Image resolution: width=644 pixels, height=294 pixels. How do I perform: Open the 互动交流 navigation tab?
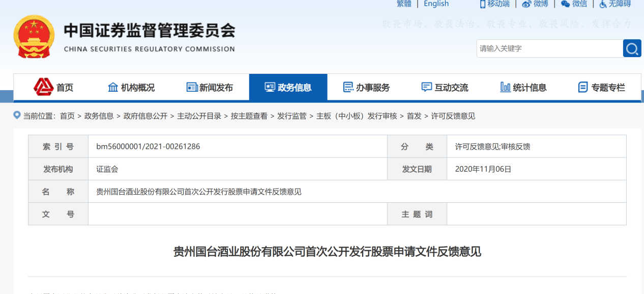[x=445, y=87]
